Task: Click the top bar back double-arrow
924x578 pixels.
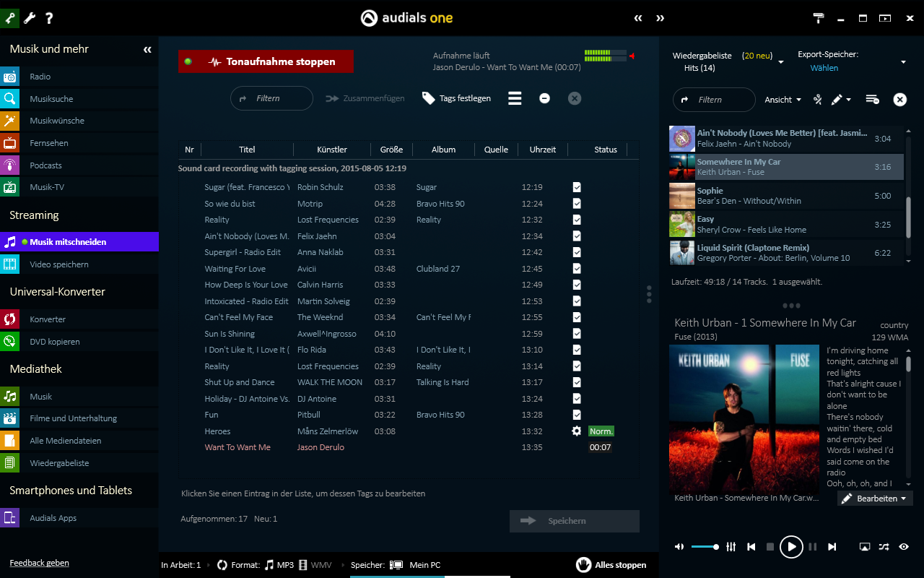Action: tap(638, 18)
